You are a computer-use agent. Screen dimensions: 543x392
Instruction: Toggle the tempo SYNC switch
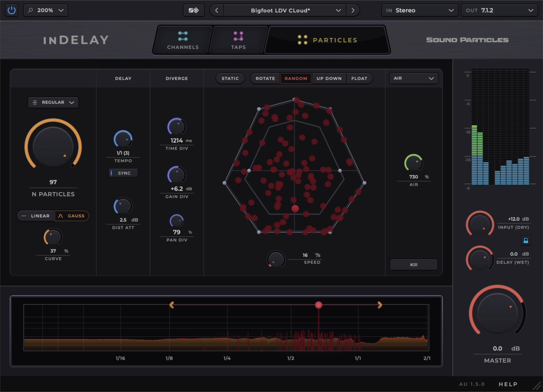[x=123, y=173]
